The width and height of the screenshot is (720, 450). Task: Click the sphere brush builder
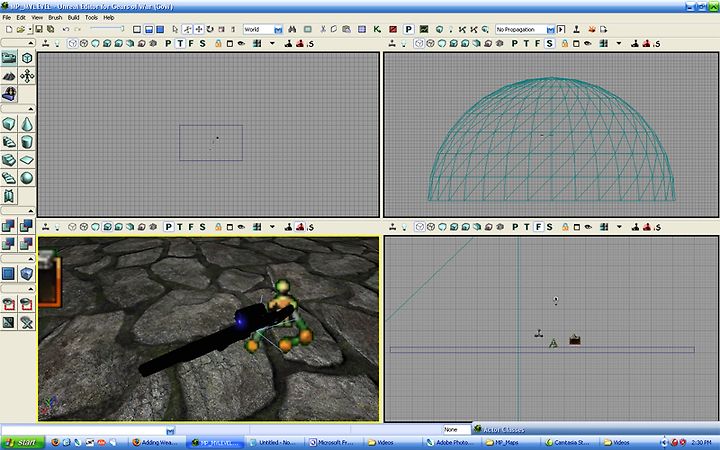[27, 178]
